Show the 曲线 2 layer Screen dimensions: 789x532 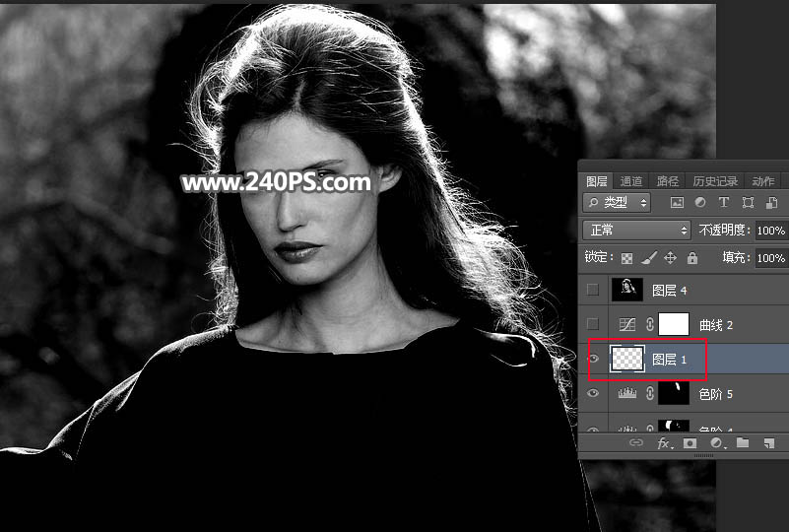pyautogui.click(x=592, y=324)
